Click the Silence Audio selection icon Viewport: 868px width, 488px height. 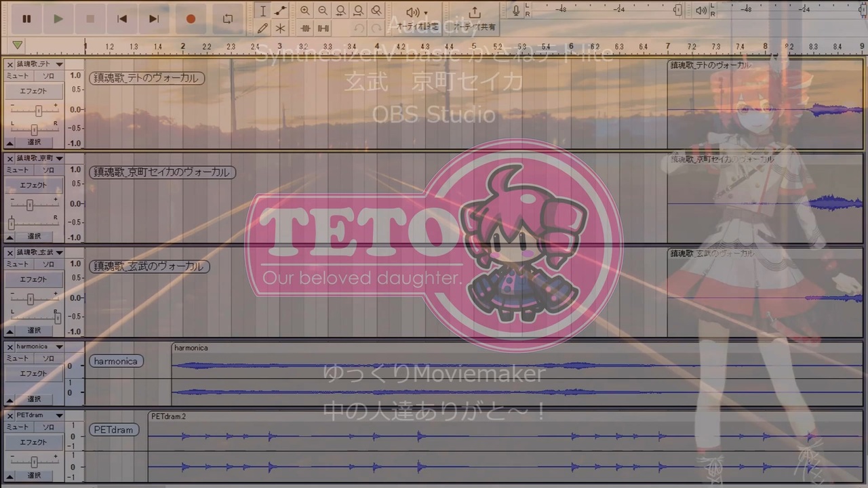click(323, 28)
